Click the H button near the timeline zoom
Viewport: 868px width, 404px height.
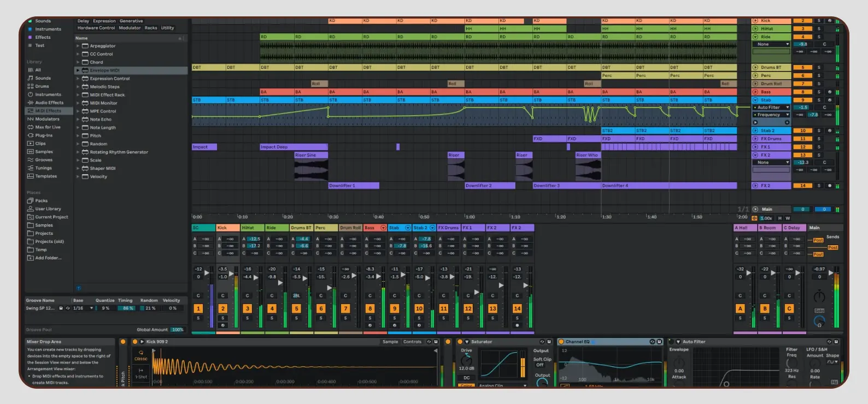(780, 218)
